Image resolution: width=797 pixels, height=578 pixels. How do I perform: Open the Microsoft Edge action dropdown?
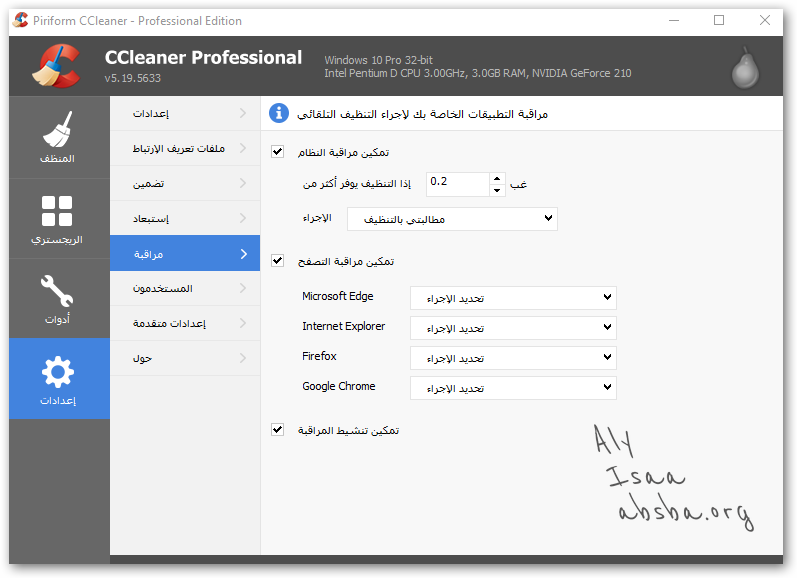point(513,298)
